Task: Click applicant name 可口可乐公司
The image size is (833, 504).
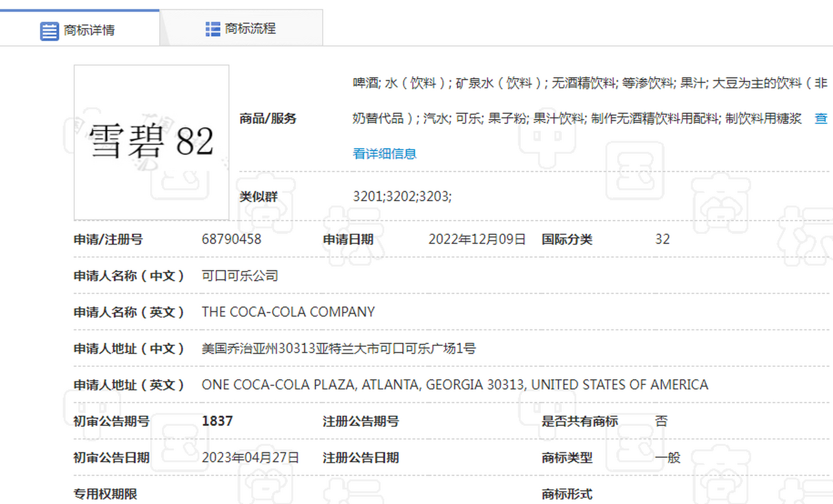Action: pyautogui.click(x=240, y=276)
